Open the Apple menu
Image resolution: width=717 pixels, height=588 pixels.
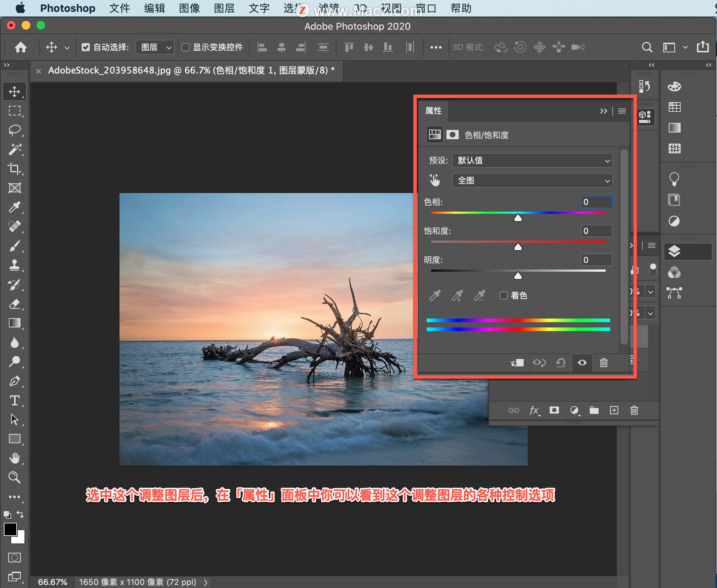20,8
